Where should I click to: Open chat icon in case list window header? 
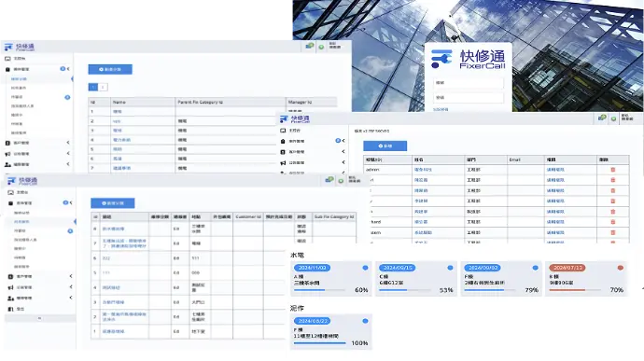329,179
